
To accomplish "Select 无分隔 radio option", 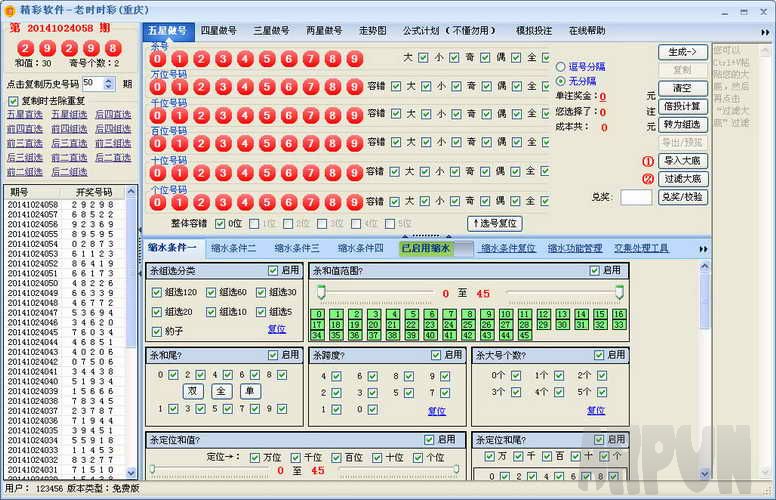I will click(561, 81).
